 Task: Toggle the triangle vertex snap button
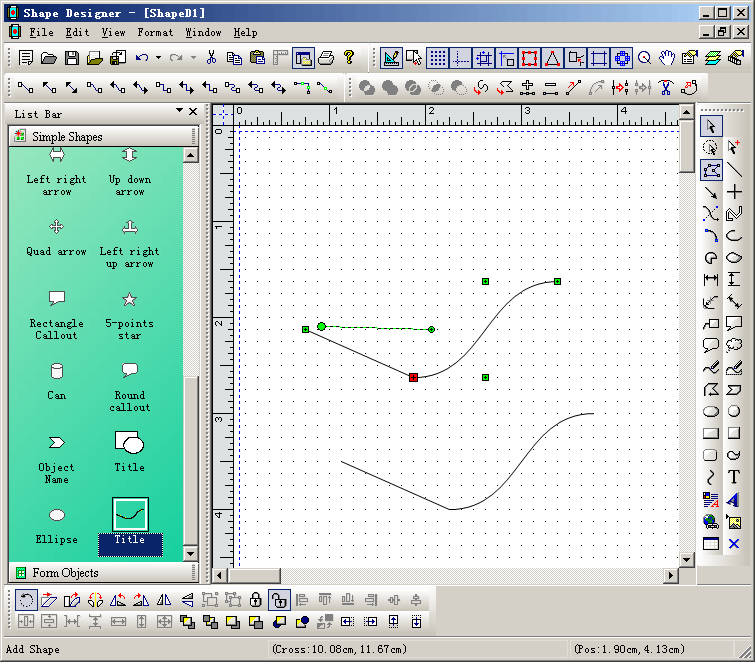click(553, 58)
